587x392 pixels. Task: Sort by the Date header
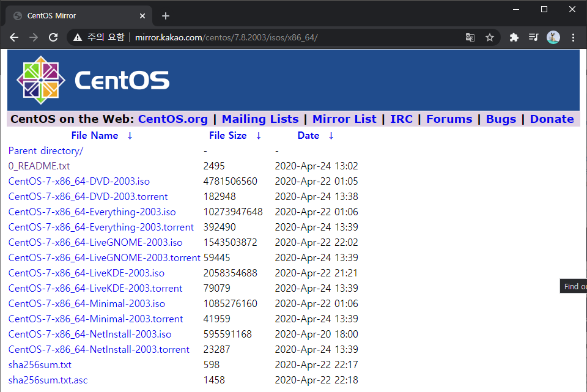pos(308,136)
